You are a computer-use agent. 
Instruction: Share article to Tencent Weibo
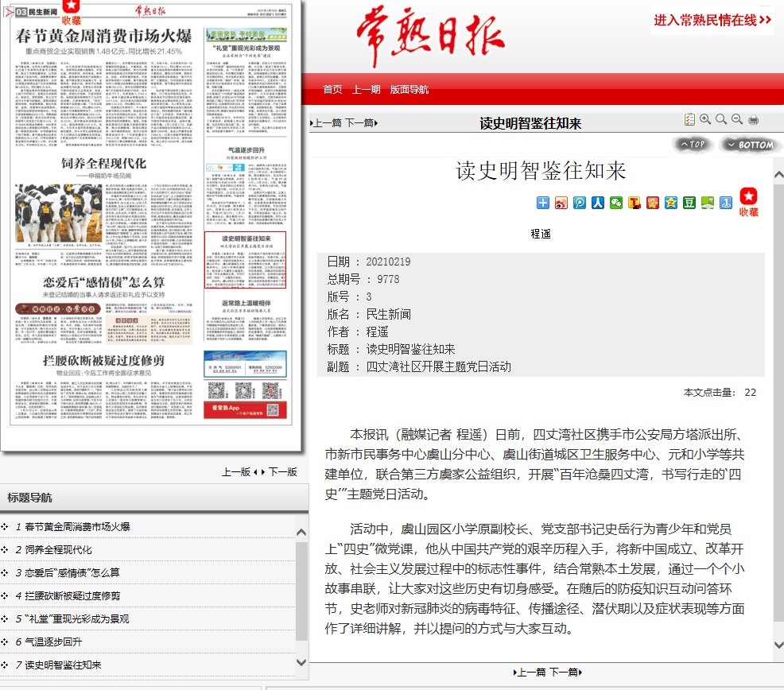tap(580, 203)
